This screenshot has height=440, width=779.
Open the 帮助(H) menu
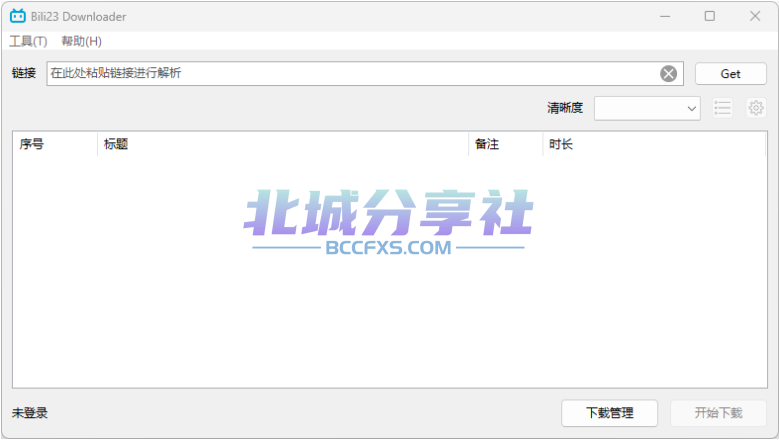pyautogui.click(x=81, y=41)
